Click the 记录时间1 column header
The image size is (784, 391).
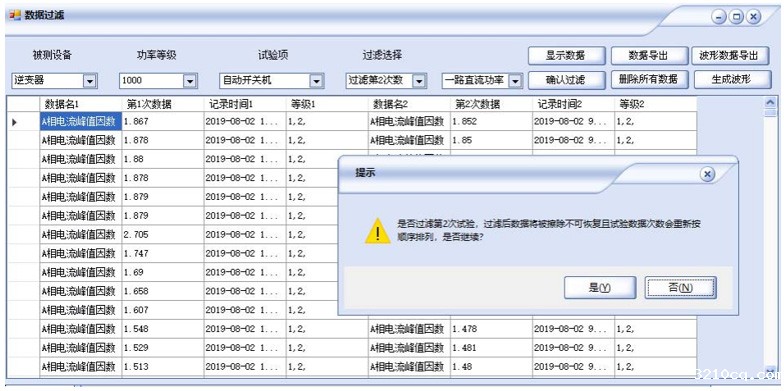245,104
